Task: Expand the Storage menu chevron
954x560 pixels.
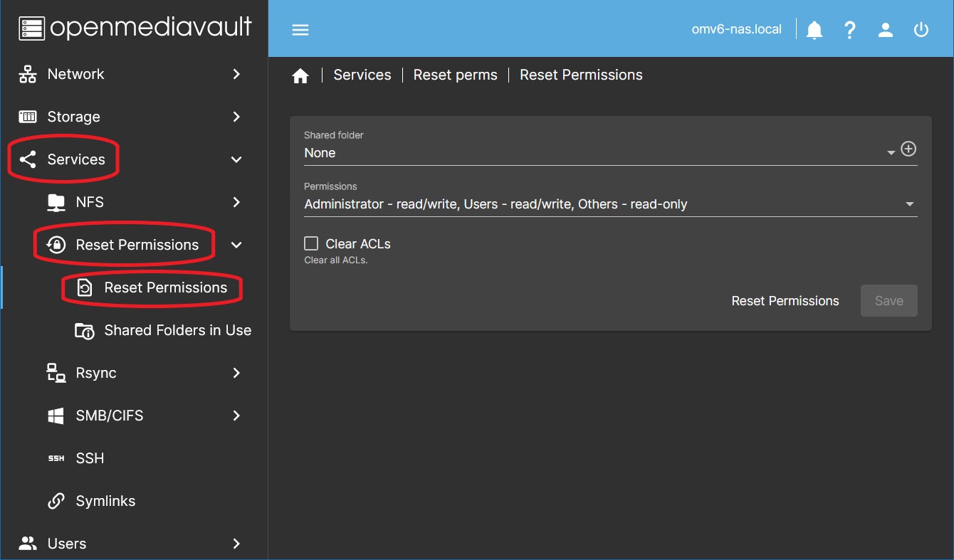Action: pos(236,117)
